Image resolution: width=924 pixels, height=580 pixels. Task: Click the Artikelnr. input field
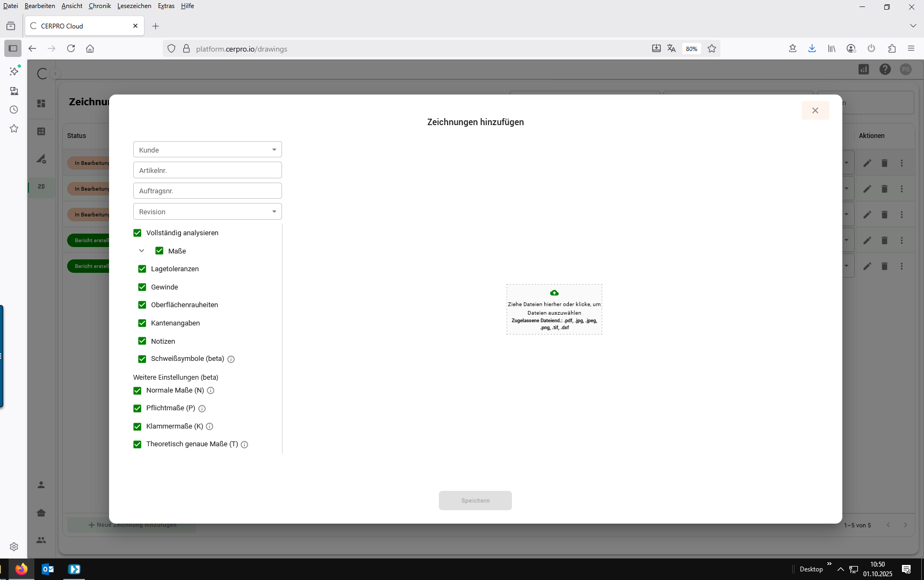(x=207, y=170)
